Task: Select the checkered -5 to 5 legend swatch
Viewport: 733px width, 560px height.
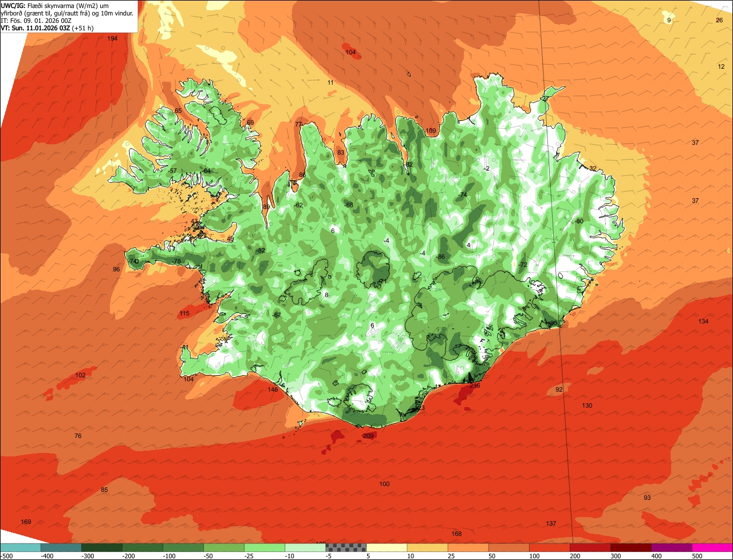Action: tap(346, 547)
